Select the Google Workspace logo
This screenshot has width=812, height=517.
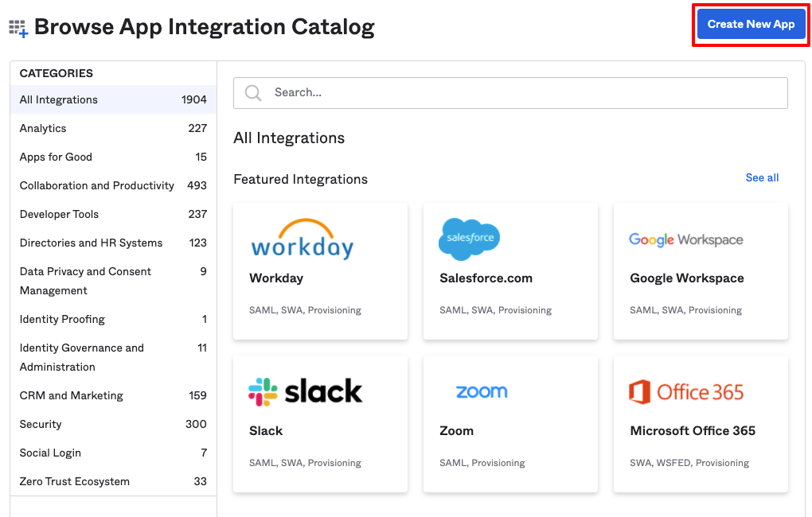pos(685,239)
